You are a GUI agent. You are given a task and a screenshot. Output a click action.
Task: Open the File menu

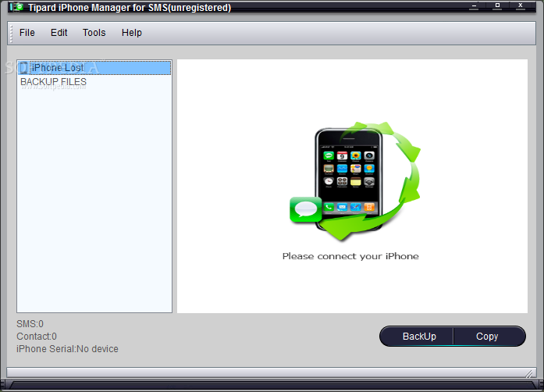(x=27, y=33)
